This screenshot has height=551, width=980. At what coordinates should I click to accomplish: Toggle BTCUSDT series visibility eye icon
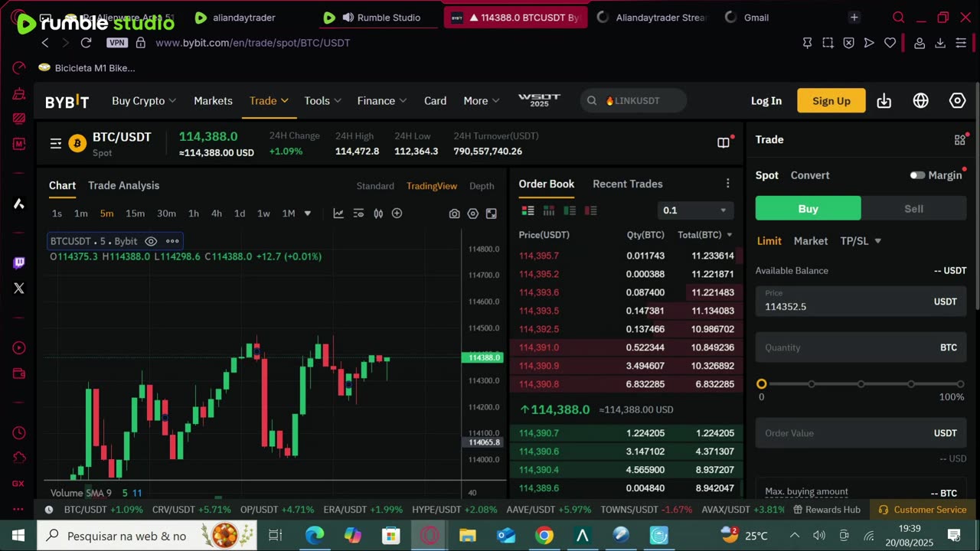click(x=151, y=241)
